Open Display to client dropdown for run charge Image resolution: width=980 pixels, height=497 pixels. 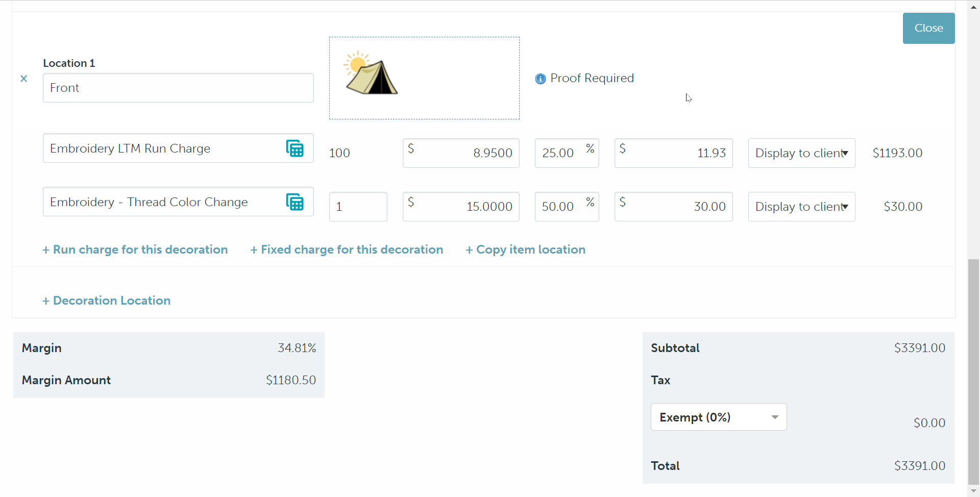(x=801, y=153)
